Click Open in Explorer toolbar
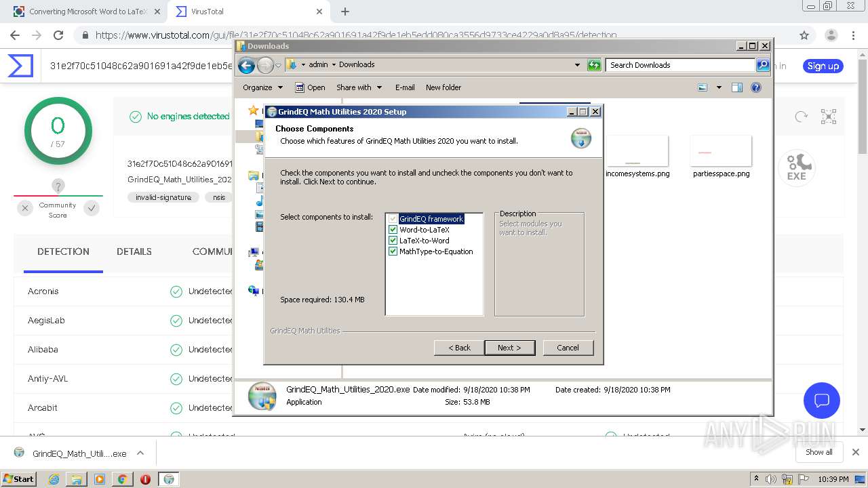Viewport: 868px width, 488px height. point(310,87)
